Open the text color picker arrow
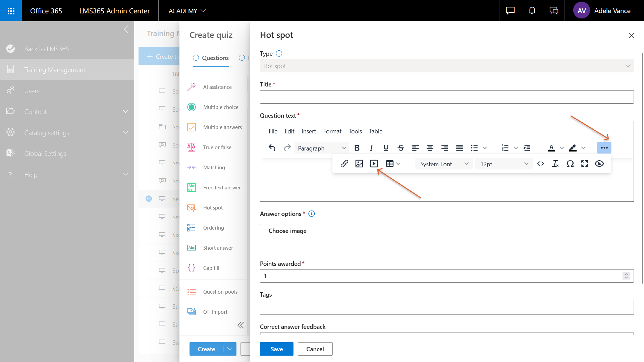Viewport: 644px width, 362px height. point(562,148)
